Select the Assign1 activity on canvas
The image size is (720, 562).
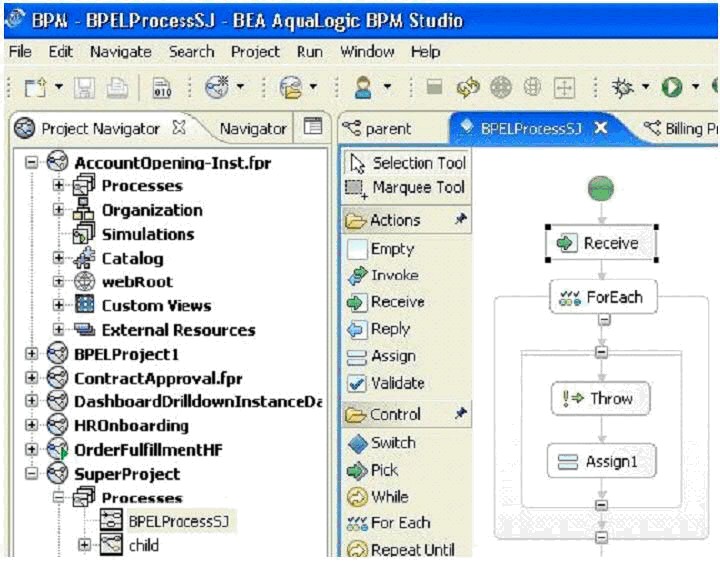pos(602,461)
